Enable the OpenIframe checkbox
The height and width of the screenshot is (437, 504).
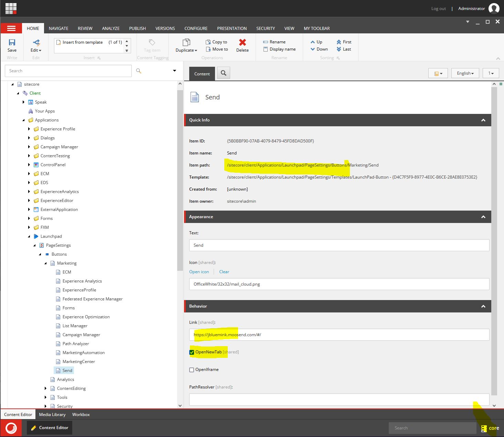click(192, 370)
